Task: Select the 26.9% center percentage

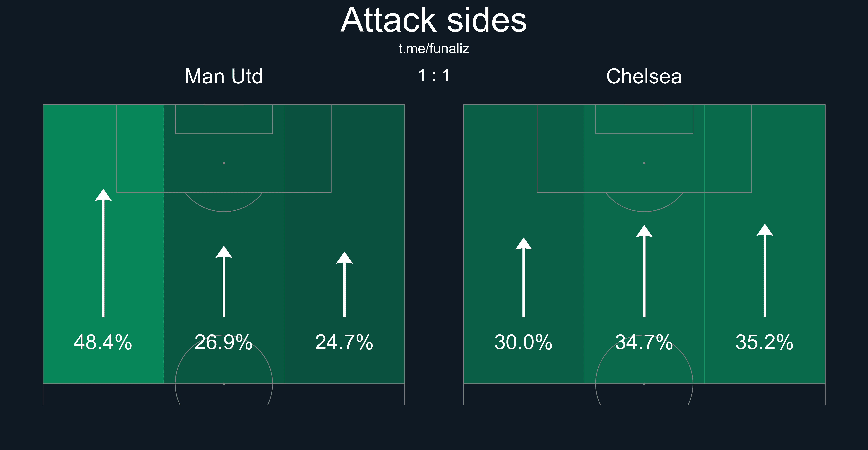Action: pos(224,342)
